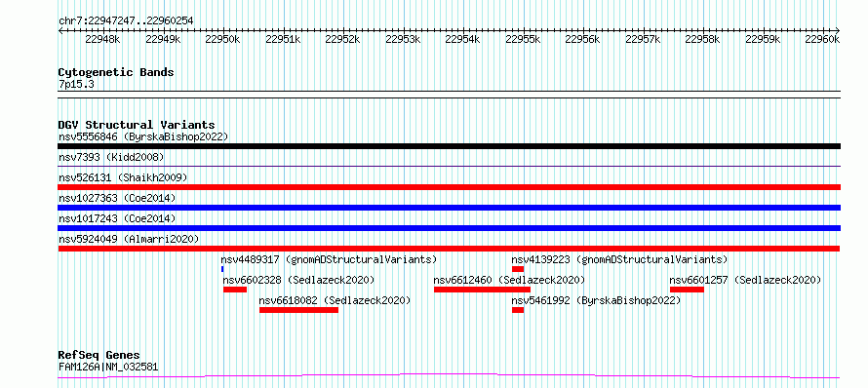Screen dimensions: 868x388
Task: Select the red nsv4139223 gnomAD variant bar
Action: [518, 269]
